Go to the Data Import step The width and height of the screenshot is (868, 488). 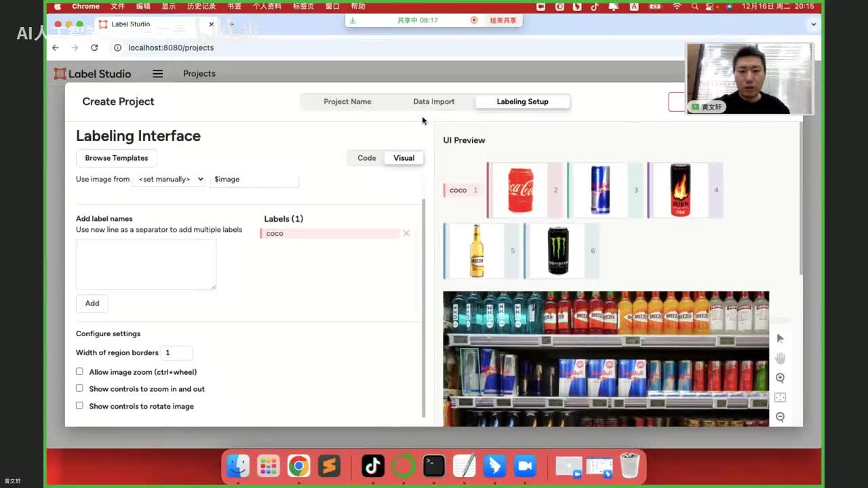434,102
